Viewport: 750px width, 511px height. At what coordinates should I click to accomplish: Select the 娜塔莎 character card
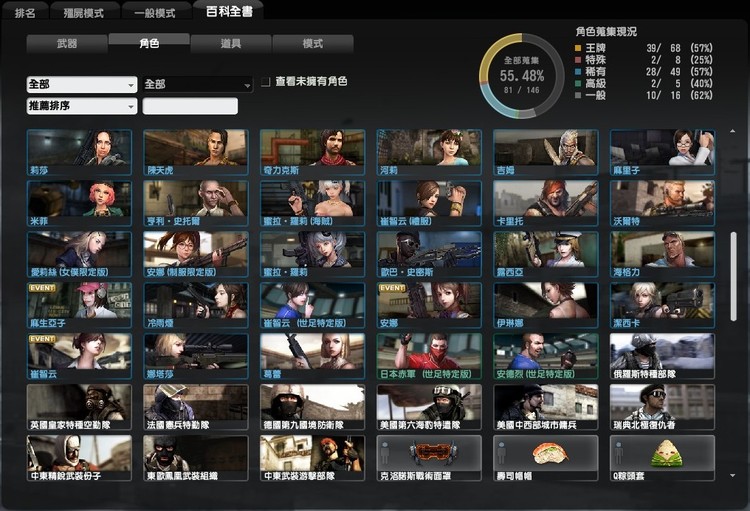tap(196, 356)
